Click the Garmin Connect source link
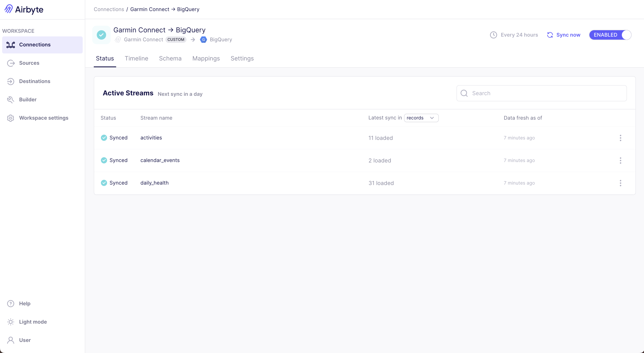This screenshot has height=353, width=644. point(143,39)
